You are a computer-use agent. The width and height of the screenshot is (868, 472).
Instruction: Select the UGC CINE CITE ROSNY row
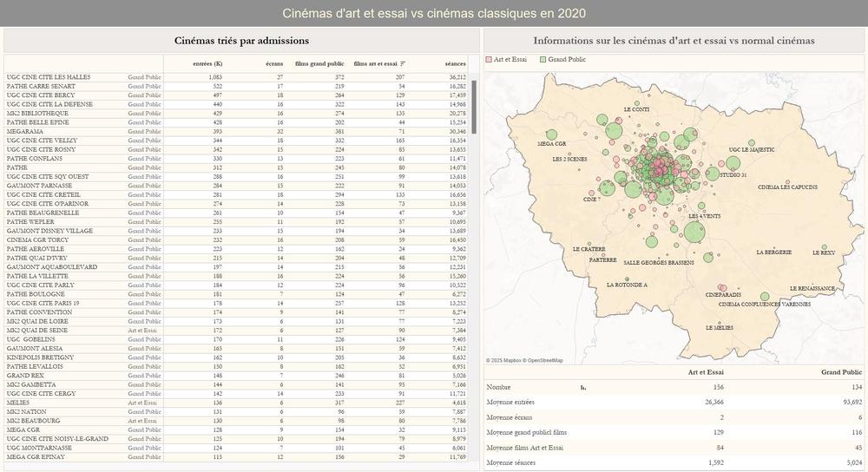click(x=236, y=149)
